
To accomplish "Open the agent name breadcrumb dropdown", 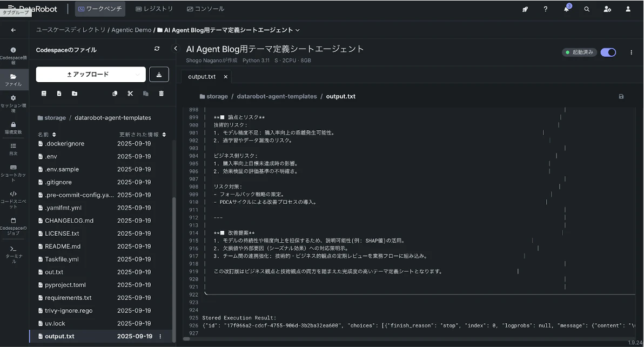I will tap(298, 30).
